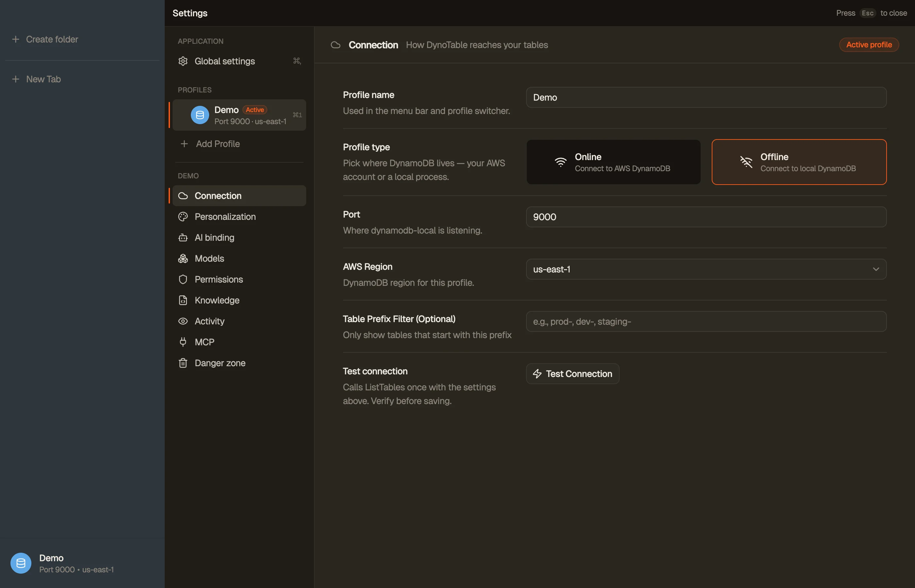This screenshot has width=915, height=588.
Task: Click the Test Connection button
Action: point(573,374)
